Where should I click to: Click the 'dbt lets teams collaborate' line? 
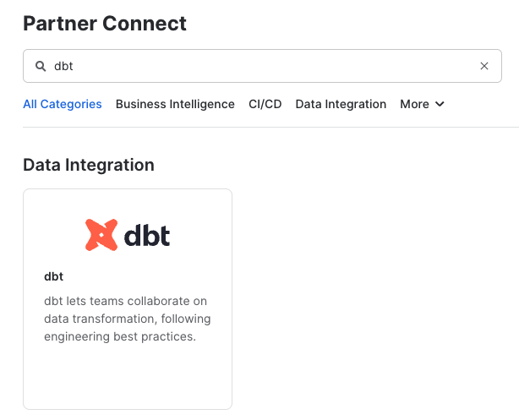click(x=125, y=301)
